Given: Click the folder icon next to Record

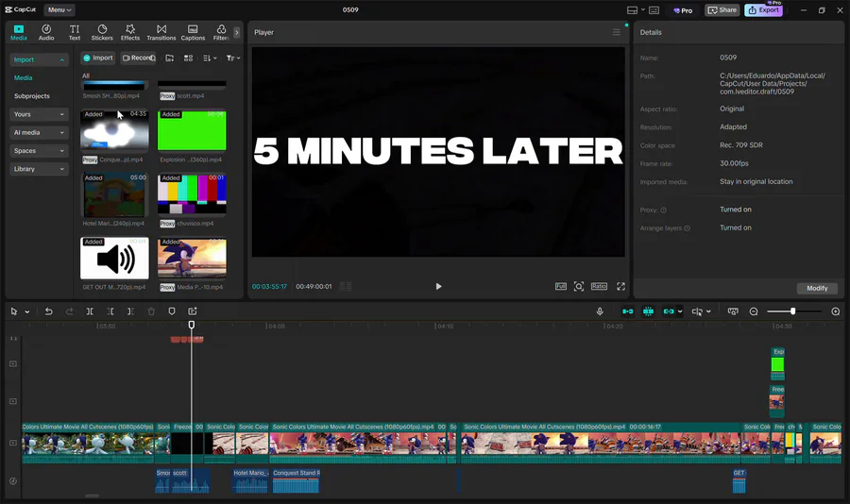Looking at the screenshot, I should 170,58.
